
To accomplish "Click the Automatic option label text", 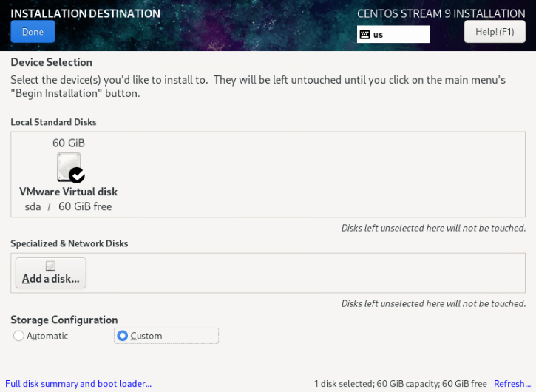I will pos(47,336).
